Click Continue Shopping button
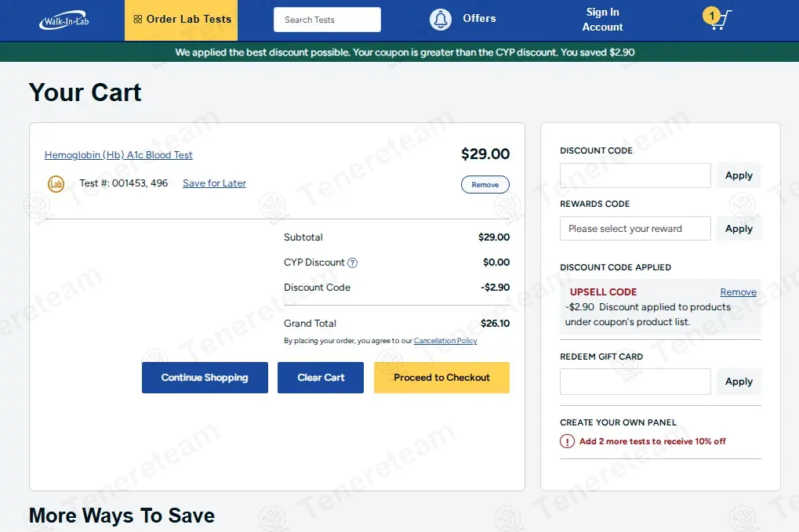 (205, 378)
